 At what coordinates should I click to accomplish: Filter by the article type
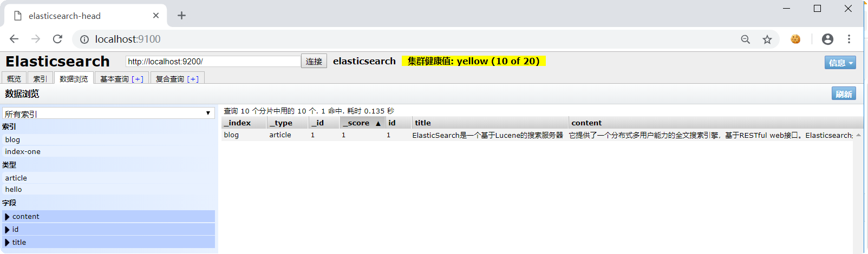[x=108, y=178]
